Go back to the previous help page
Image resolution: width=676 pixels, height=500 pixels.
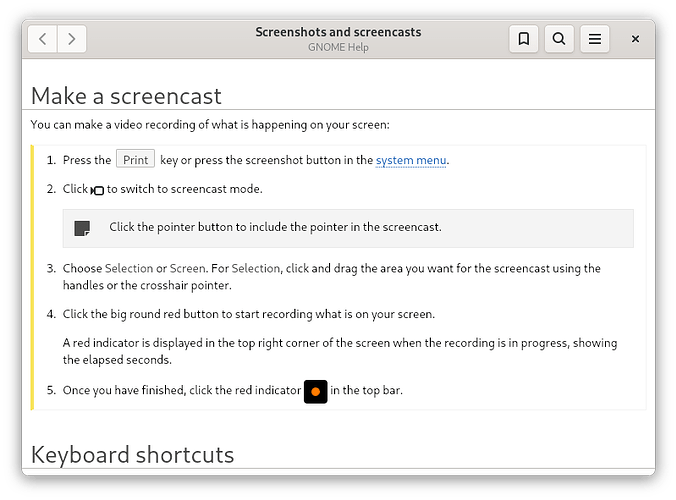[x=42, y=39]
